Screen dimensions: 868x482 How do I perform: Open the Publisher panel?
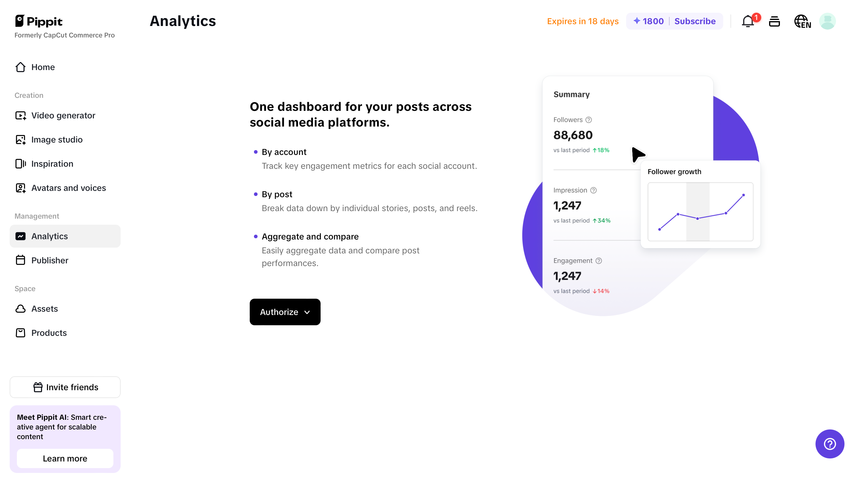tap(49, 260)
